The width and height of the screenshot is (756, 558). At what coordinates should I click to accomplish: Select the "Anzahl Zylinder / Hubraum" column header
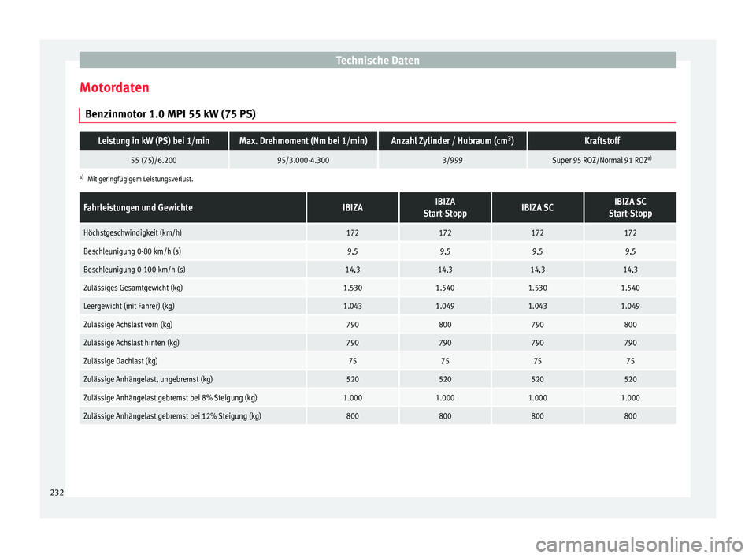[x=452, y=141]
